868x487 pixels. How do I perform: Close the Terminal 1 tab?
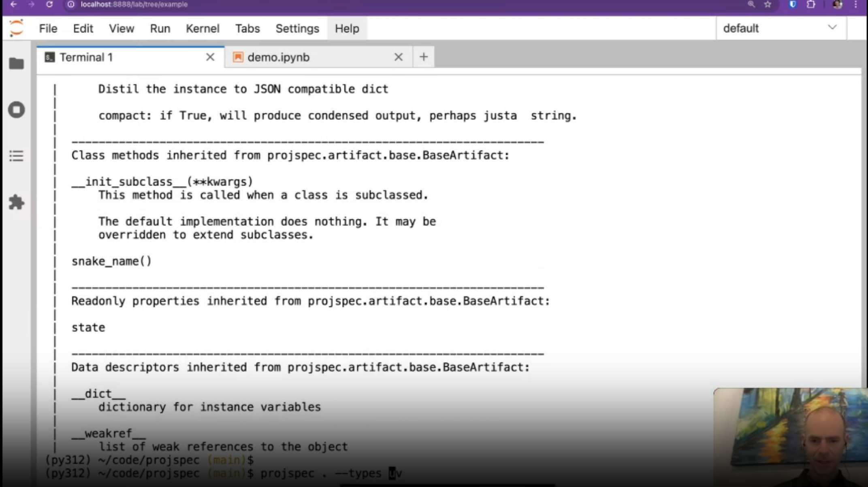(210, 57)
